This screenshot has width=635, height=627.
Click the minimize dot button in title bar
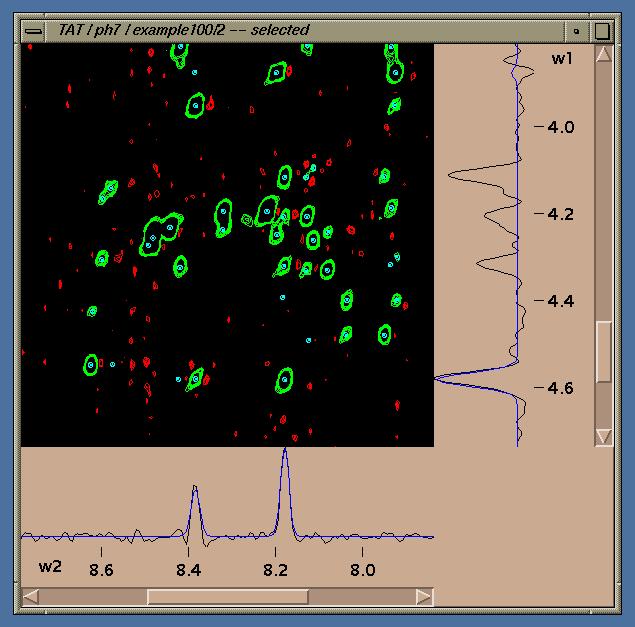point(577,30)
